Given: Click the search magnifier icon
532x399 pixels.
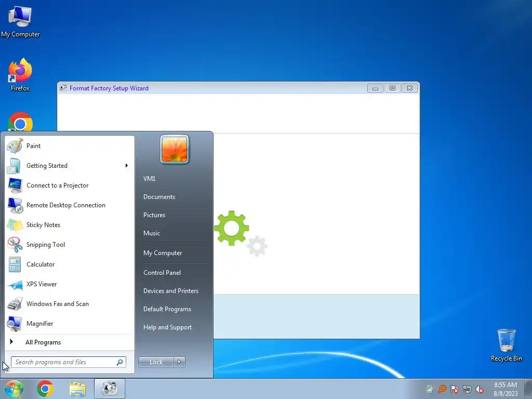Looking at the screenshot, I should [120, 362].
